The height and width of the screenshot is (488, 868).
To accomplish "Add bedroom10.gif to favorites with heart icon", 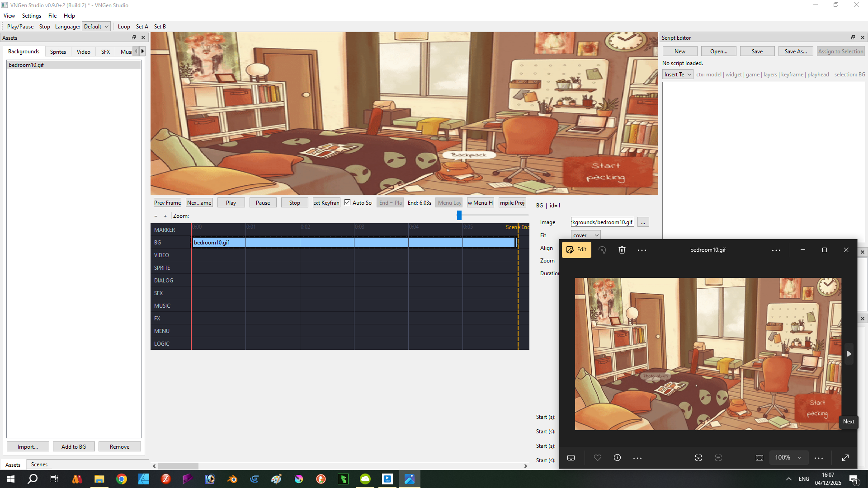I will coord(598,458).
